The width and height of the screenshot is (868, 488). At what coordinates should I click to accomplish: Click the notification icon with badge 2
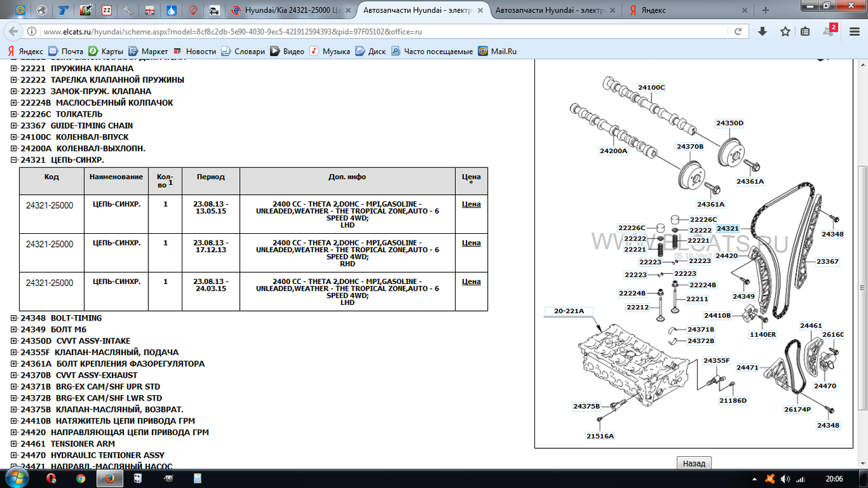click(829, 30)
